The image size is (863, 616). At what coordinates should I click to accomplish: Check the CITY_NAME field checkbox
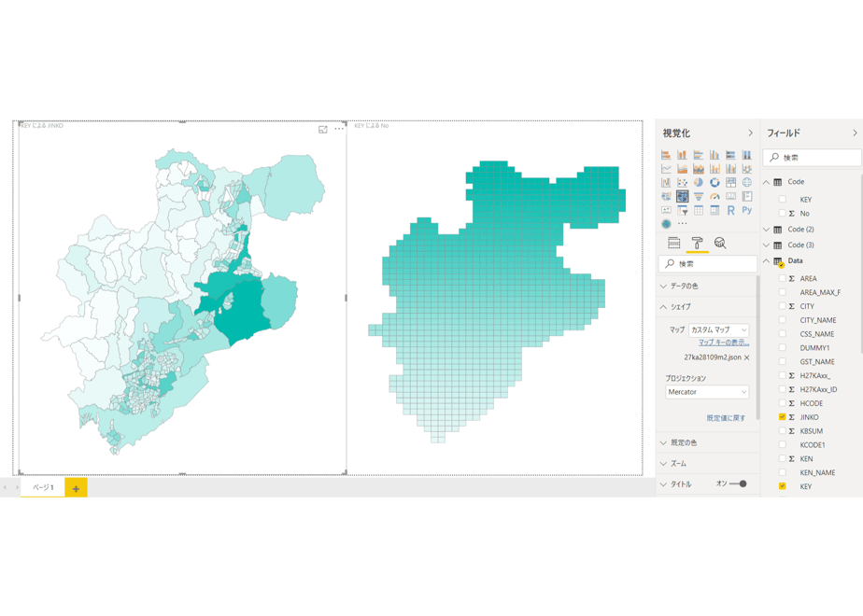(x=782, y=320)
